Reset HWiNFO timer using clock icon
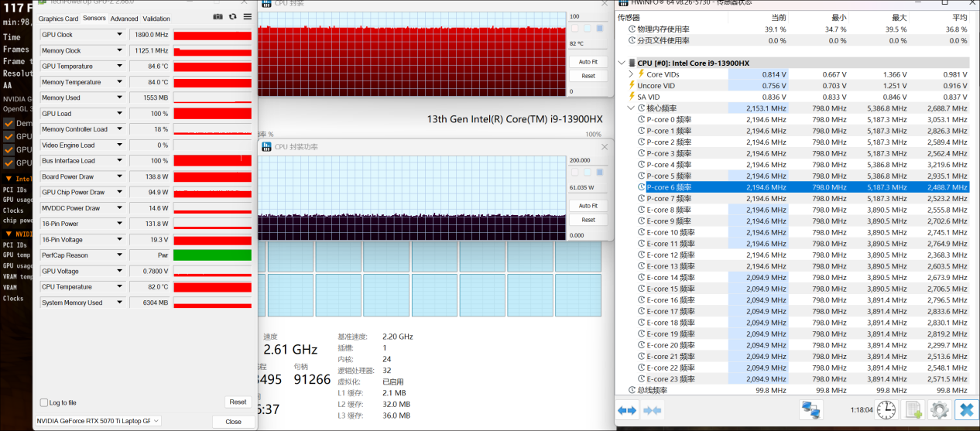Image resolution: width=980 pixels, height=431 pixels. point(886,410)
